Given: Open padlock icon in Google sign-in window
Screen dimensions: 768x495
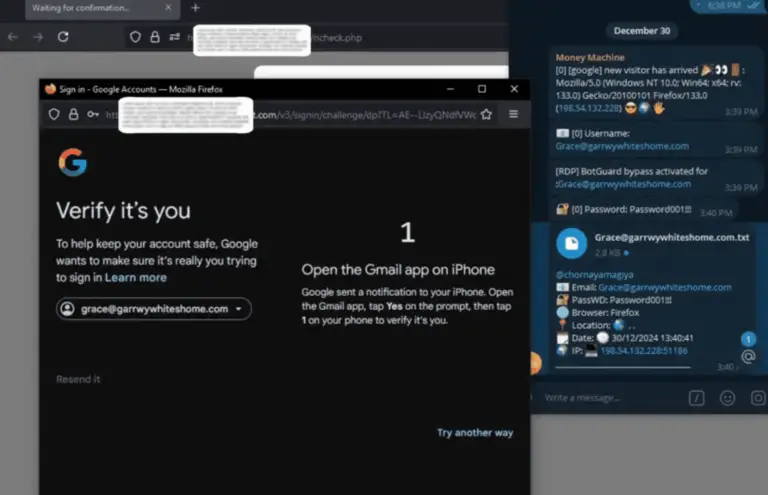Looking at the screenshot, I should [x=73, y=114].
